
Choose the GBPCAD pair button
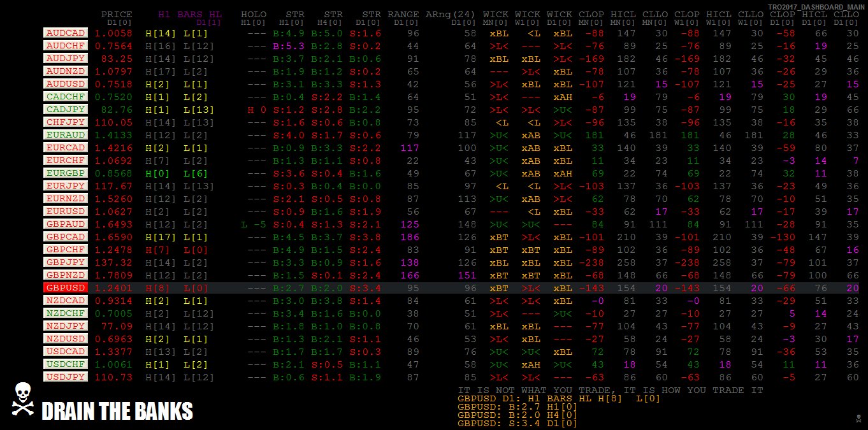click(x=66, y=236)
